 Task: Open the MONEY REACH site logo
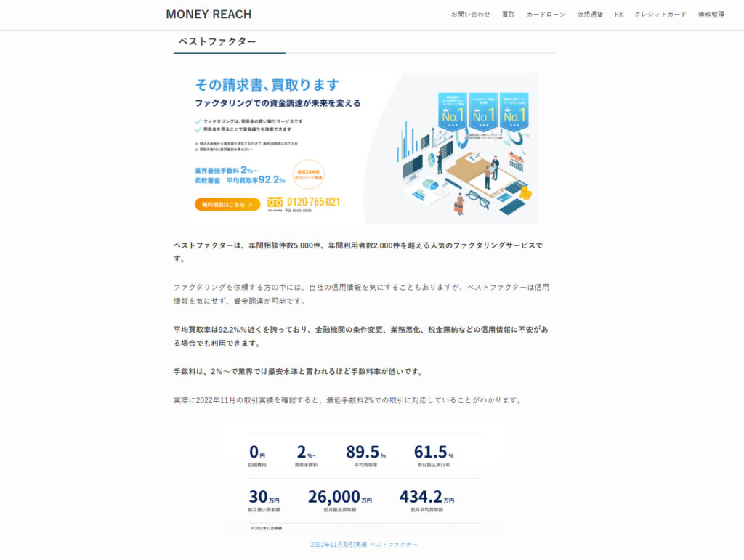tap(209, 15)
